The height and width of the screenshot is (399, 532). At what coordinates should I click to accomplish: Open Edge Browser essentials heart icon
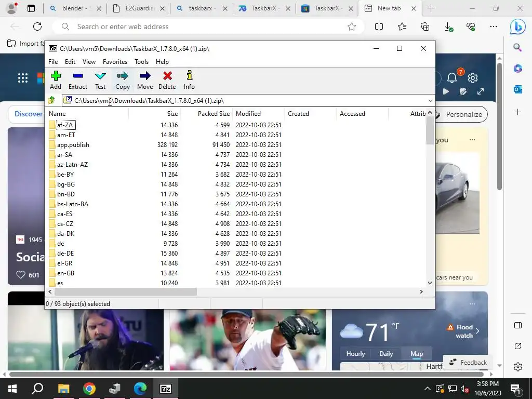(471, 26)
